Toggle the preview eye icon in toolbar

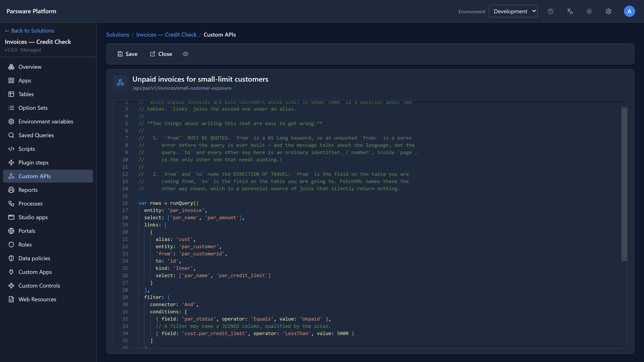(x=186, y=54)
